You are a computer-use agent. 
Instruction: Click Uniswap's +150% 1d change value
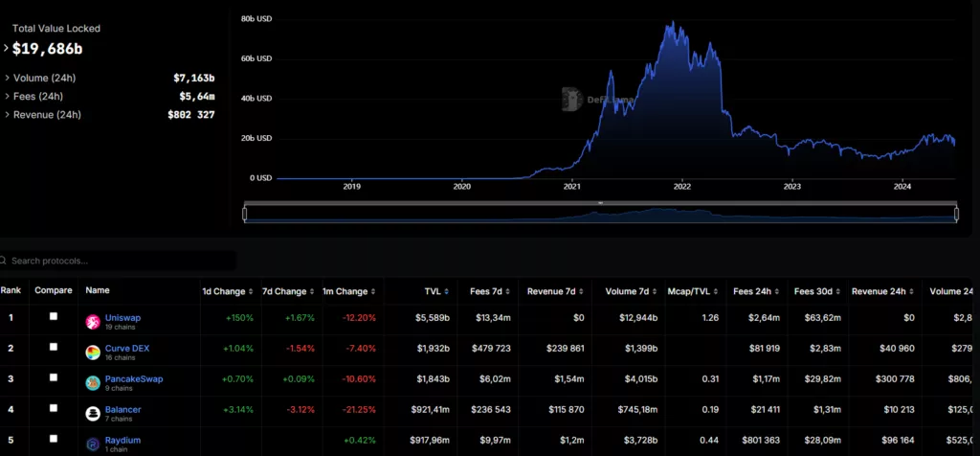(x=240, y=318)
